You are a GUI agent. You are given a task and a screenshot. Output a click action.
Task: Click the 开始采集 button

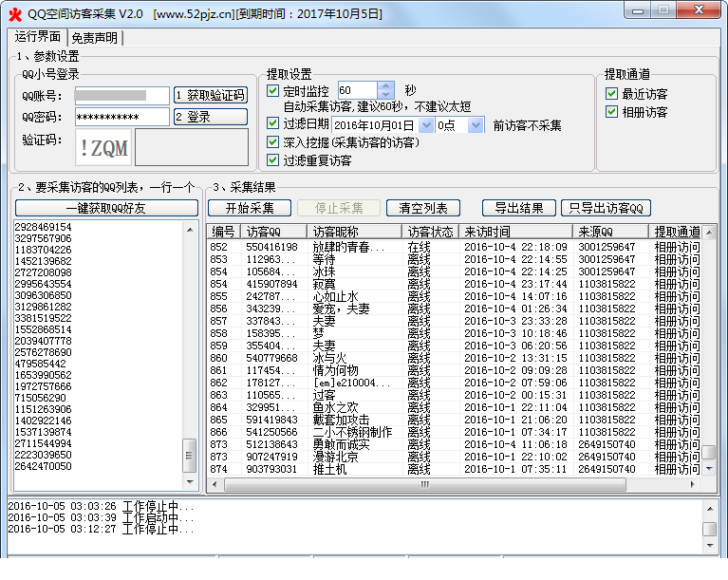(250, 208)
